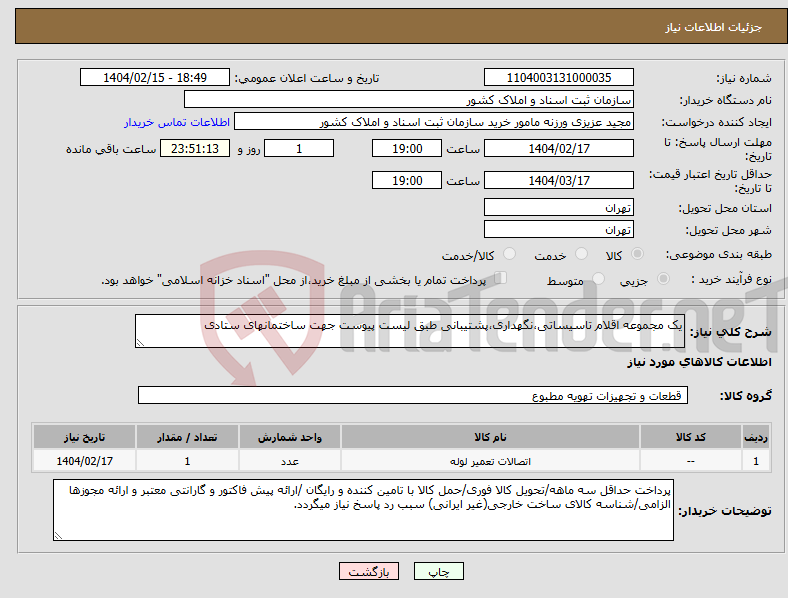This screenshot has width=788, height=598.
Task: Select the متوسط purchase type radio
Action: (598, 278)
